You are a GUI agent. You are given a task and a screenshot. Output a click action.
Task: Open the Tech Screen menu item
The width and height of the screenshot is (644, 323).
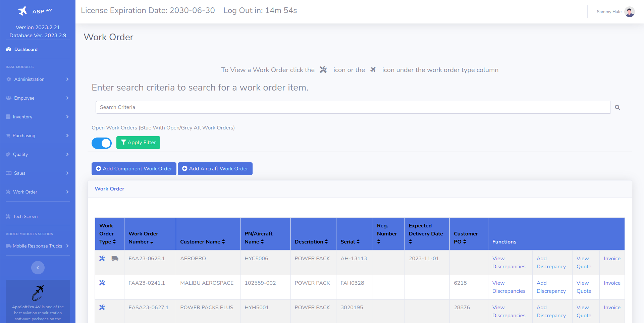(x=25, y=216)
